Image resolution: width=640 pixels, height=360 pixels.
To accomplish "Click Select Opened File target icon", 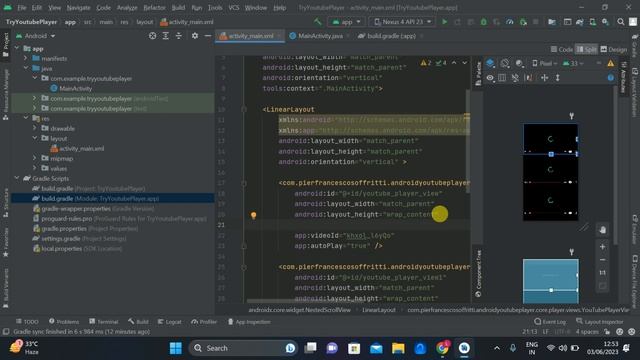I will click(x=152, y=36).
